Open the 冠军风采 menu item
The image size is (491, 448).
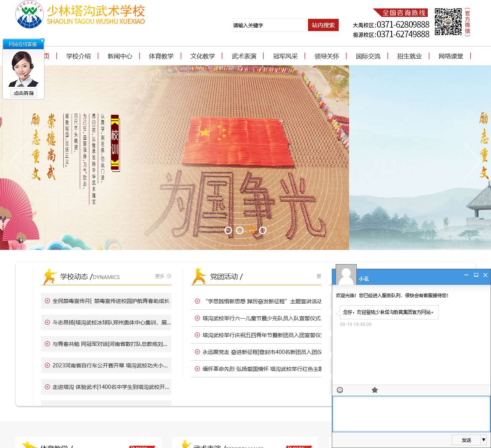pyautogui.click(x=285, y=56)
